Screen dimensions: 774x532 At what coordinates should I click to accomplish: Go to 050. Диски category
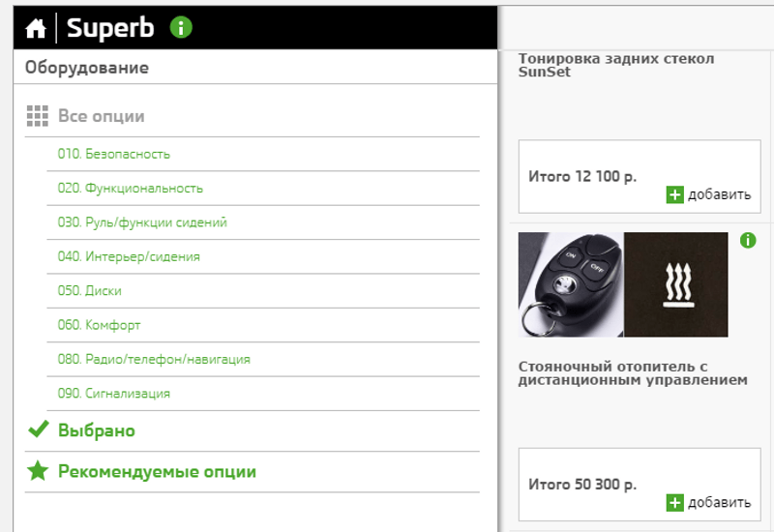point(89,291)
